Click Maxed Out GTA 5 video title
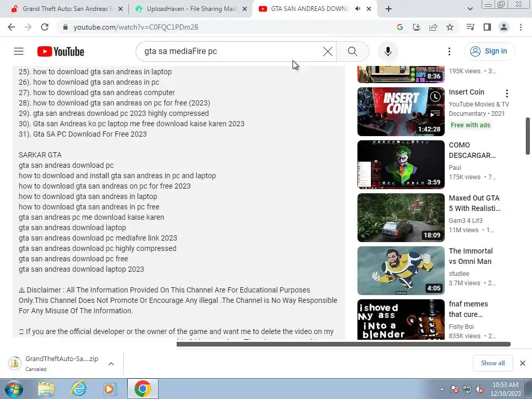The image size is (532, 399). tap(474, 203)
